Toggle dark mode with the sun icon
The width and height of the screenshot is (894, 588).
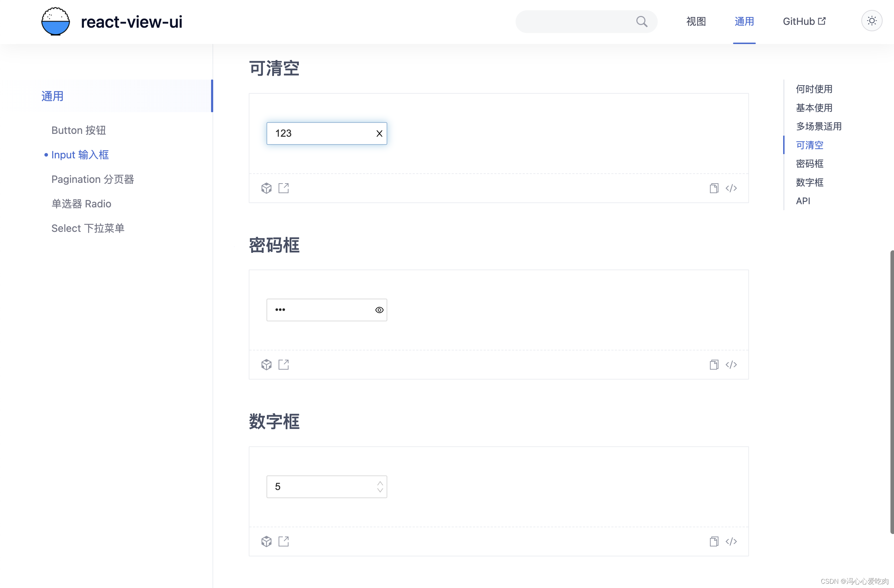[x=872, y=21]
